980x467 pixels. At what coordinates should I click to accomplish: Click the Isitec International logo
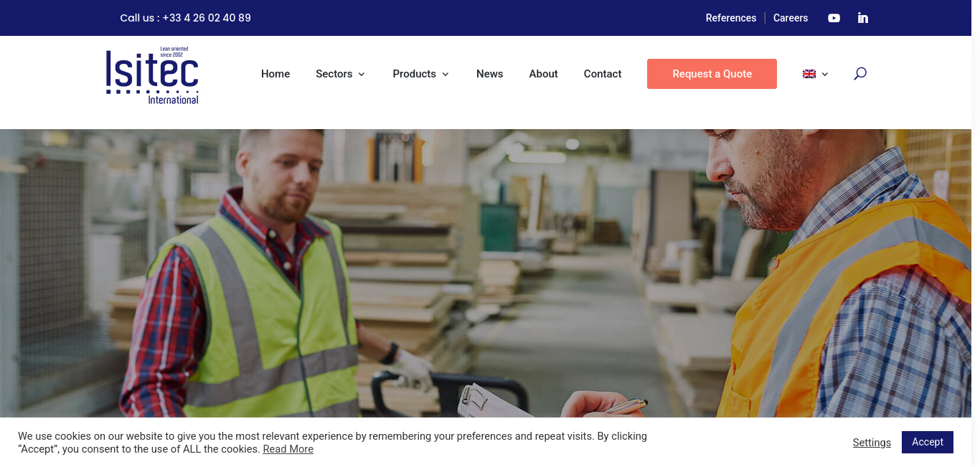pos(152,75)
